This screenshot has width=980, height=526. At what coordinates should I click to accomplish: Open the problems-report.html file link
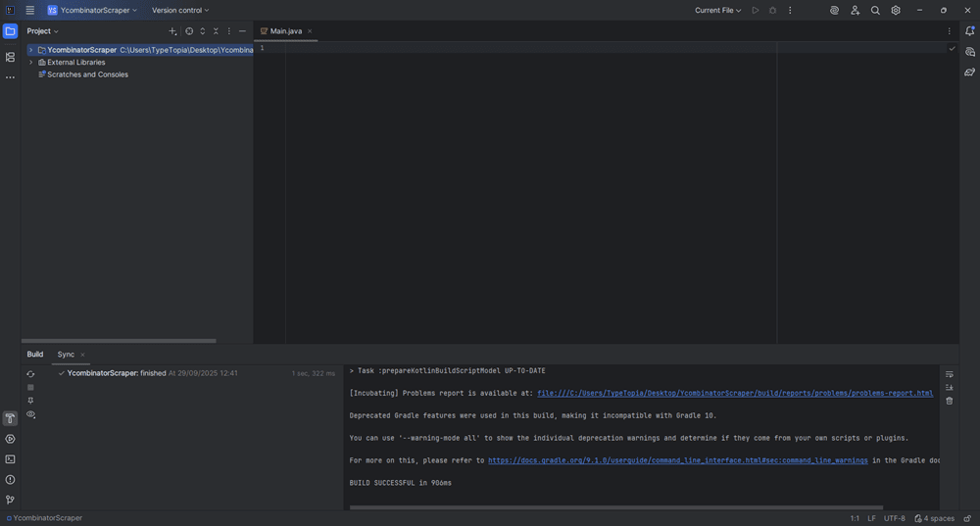(x=735, y=393)
